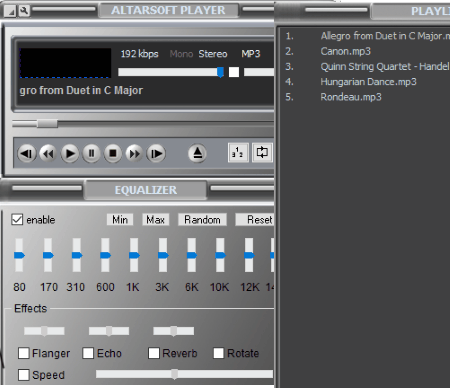Click the 600 Hz equalizer slider
The width and height of the screenshot is (450, 388).
coord(105,255)
